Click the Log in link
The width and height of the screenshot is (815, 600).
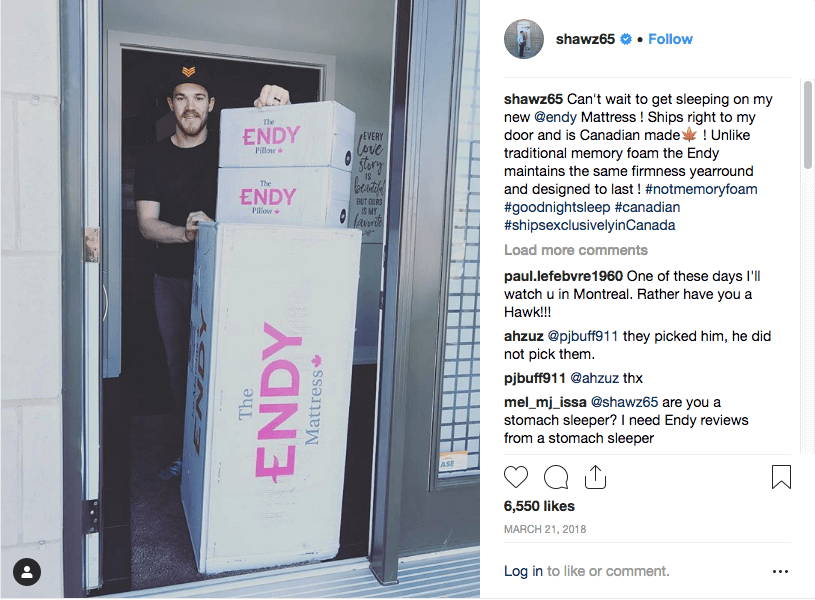pyautogui.click(x=523, y=571)
